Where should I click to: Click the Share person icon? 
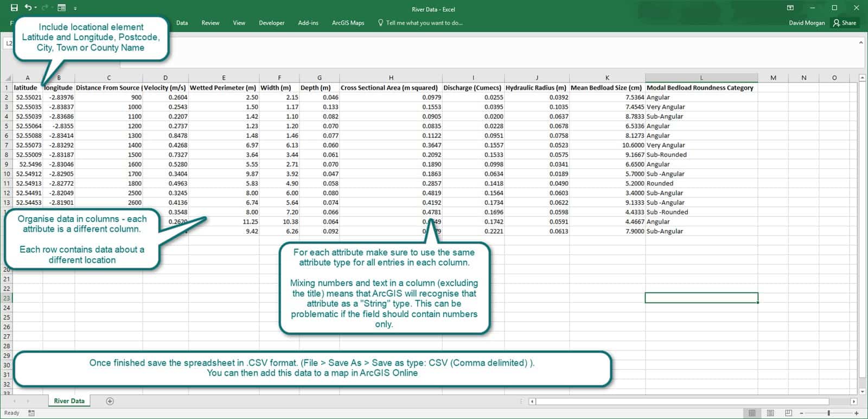coord(837,23)
